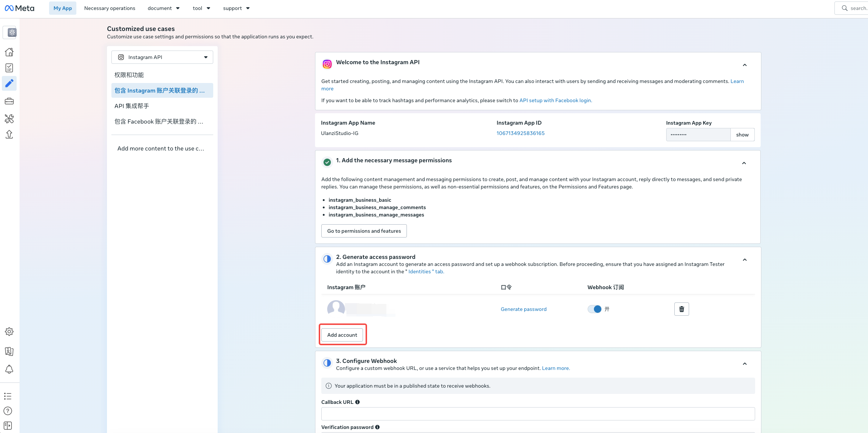This screenshot has height=433, width=868.
Task: Open the Identities tab link
Action: click(426, 271)
